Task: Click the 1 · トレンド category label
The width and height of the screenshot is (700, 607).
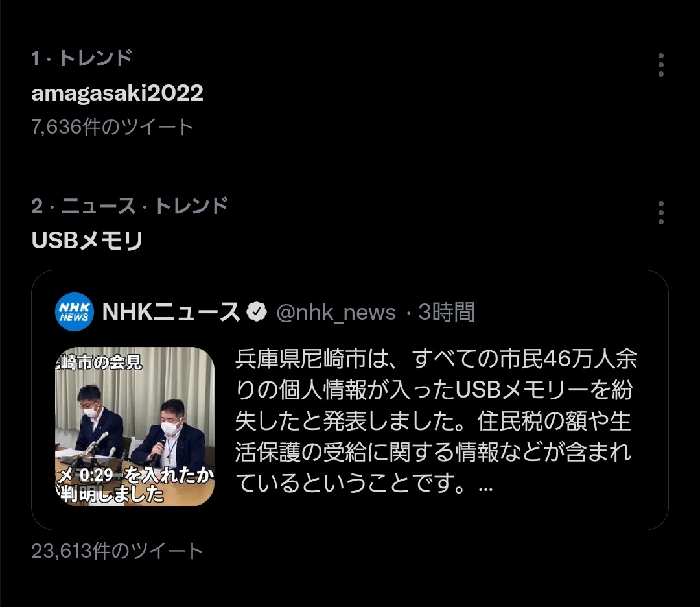Action: [x=82, y=58]
